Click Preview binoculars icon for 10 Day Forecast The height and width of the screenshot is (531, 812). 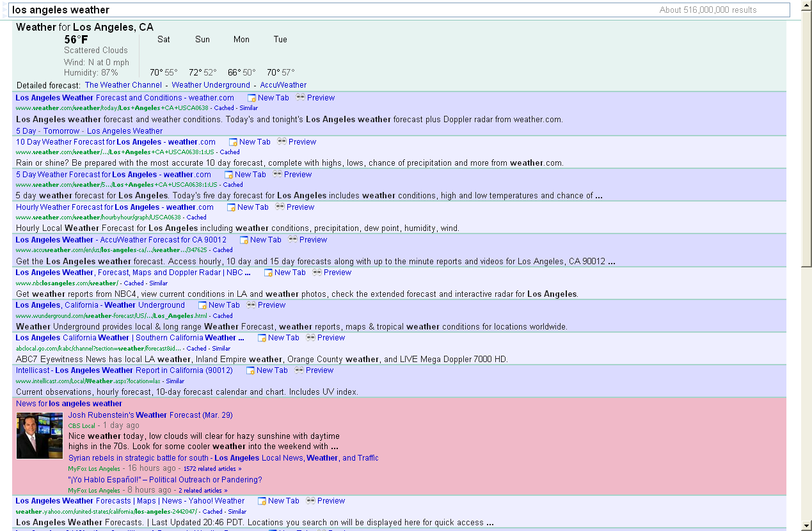pos(282,142)
